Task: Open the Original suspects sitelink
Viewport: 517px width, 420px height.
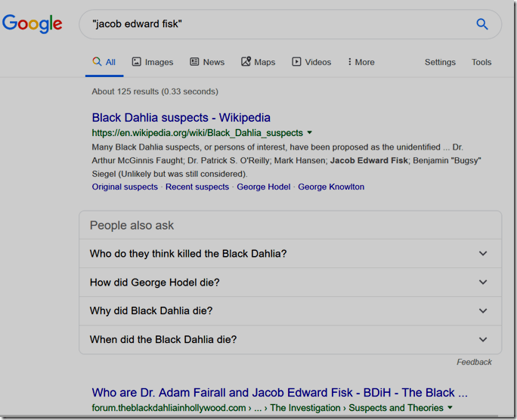Action: point(125,187)
